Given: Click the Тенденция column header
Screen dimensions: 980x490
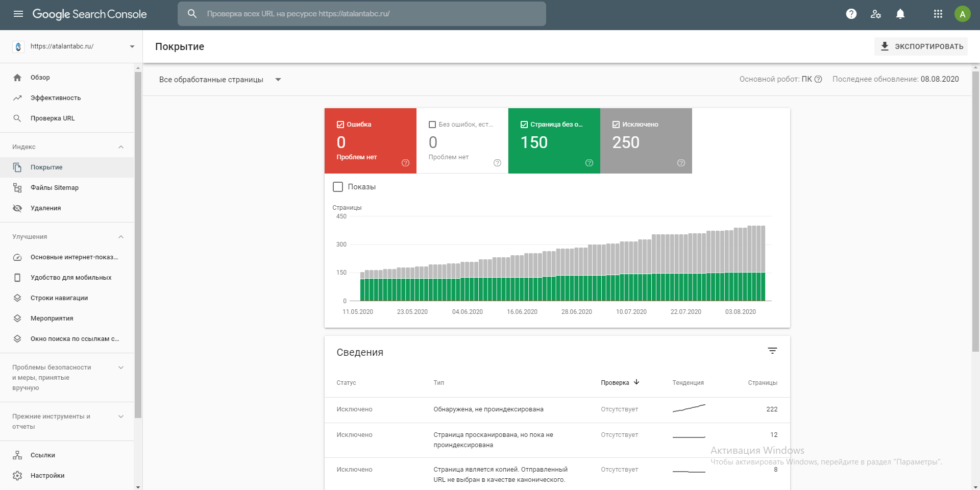Looking at the screenshot, I should pyautogui.click(x=688, y=383).
